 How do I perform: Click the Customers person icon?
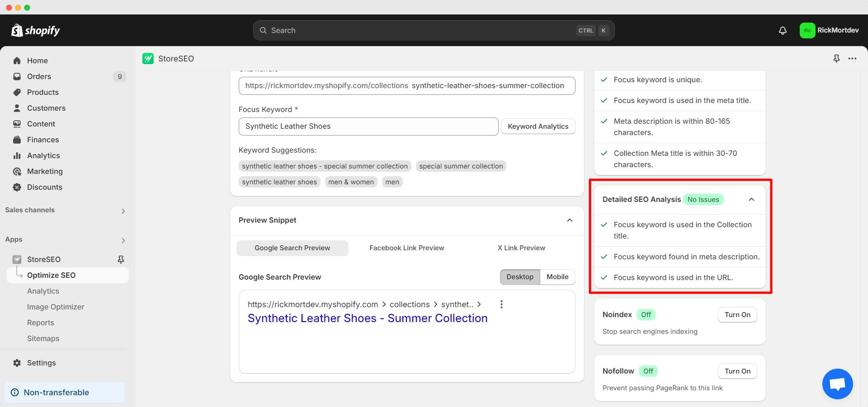coord(17,108)
